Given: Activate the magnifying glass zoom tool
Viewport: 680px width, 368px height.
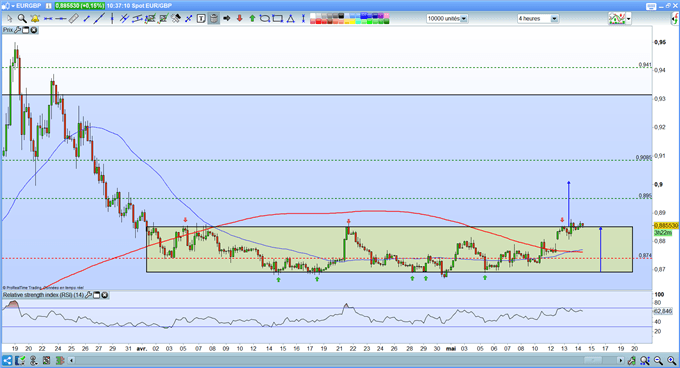Looking at the screenshot, I should (22, 19).
